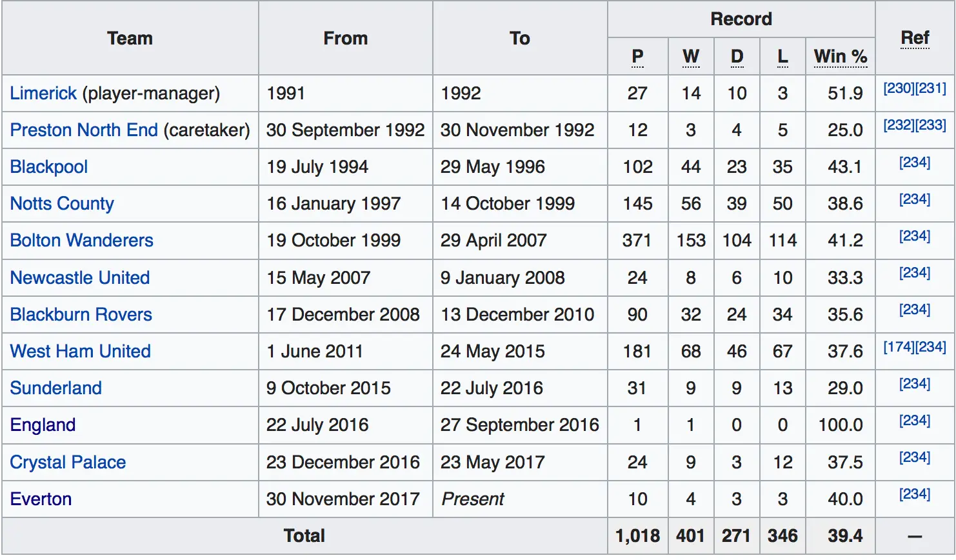This screenshot has width=956, height=560.
Task: Open the West Ham United link
Action: tap(81, 352)
